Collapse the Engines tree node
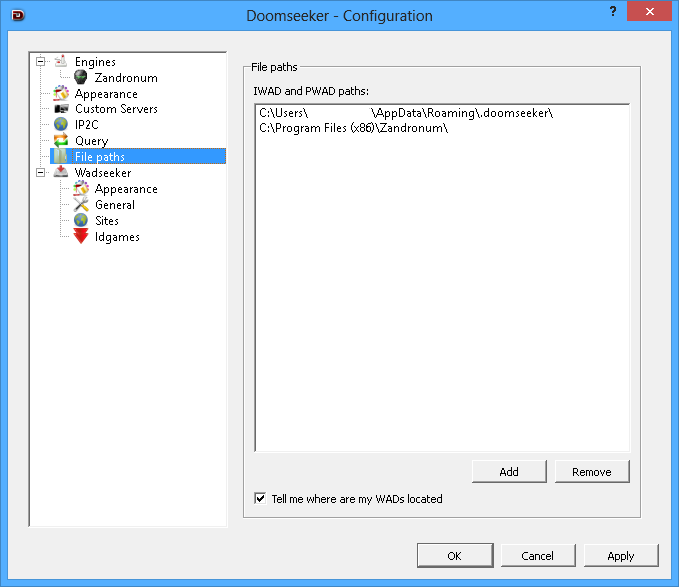The width and height of the screenshot is (679, 587). (41, 61)
